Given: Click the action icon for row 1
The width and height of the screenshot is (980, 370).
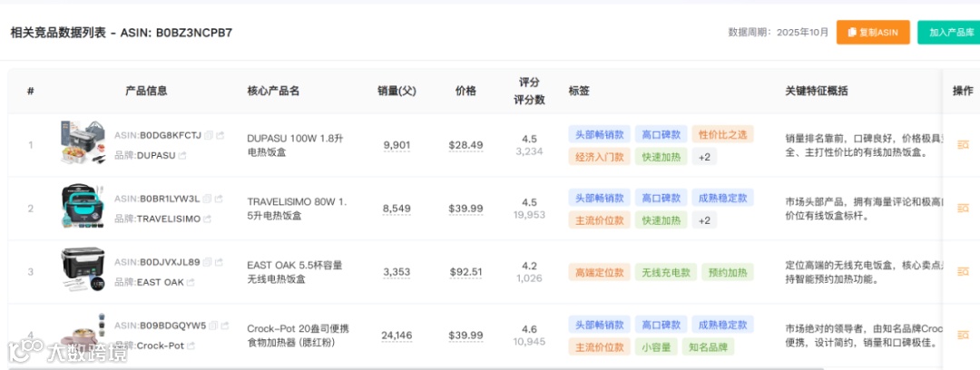Looking at the screenshot, I should tap(963, 145).
